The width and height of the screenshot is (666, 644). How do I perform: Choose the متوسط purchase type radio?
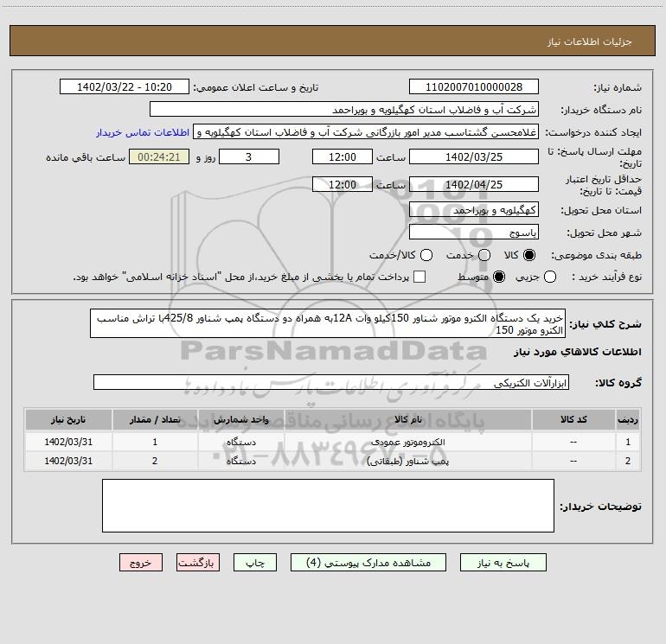click(x=499, y=277)
